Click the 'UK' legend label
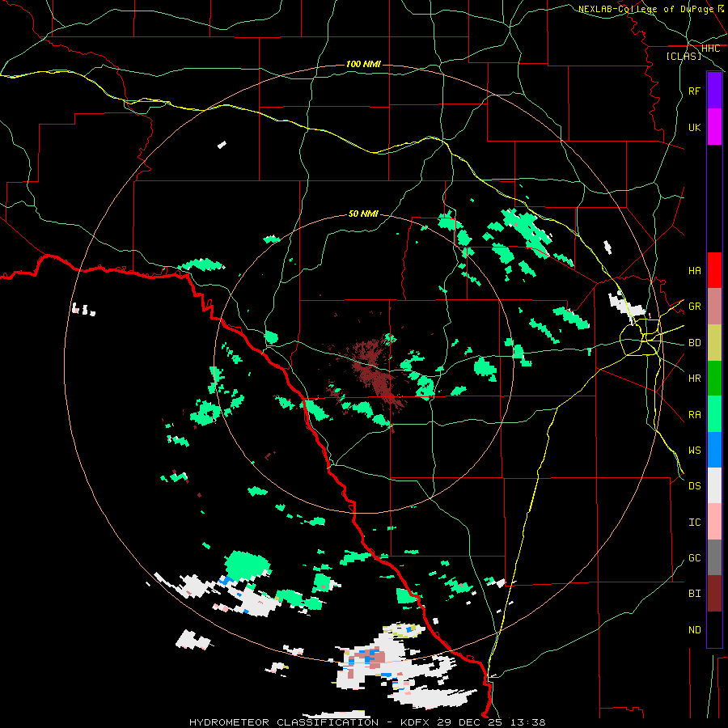This screenshot has width=728, height=728. pos(694,127)
